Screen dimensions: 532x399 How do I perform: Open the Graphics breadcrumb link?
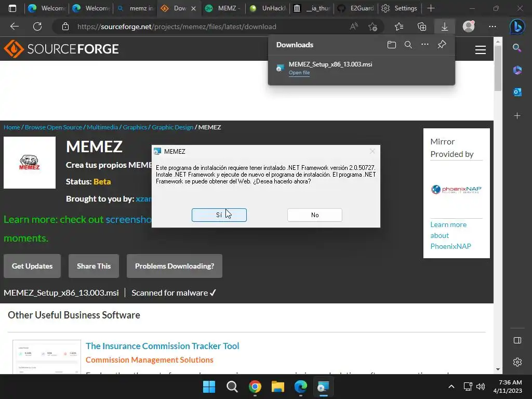point(135,127)
